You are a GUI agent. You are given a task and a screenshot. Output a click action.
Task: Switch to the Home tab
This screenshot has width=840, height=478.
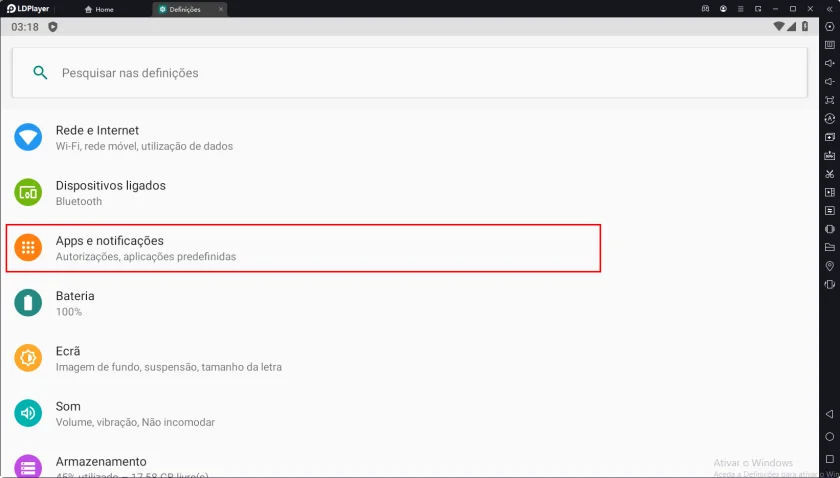pos(100,10)
